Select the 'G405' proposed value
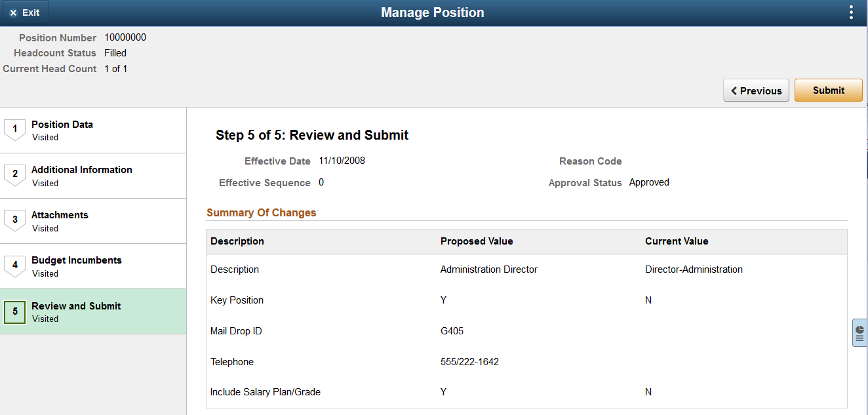The height and width of the screenshot is (415, 868). (x=452, y=331)
